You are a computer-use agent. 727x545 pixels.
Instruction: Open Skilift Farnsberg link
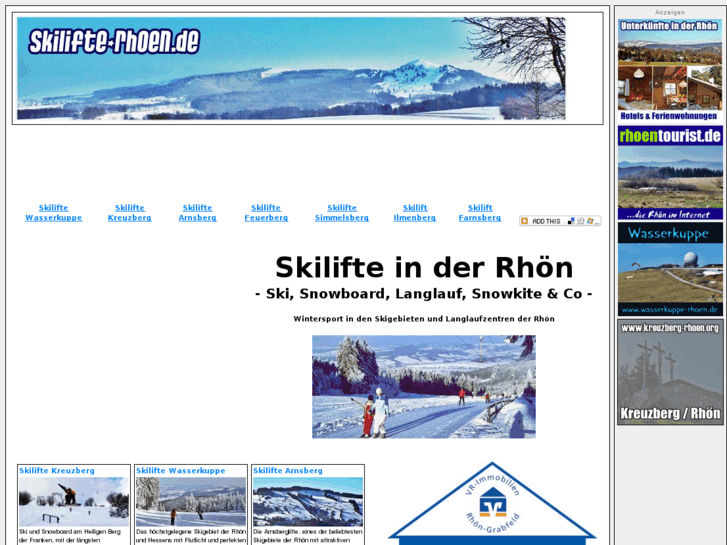tap(480, 212)
